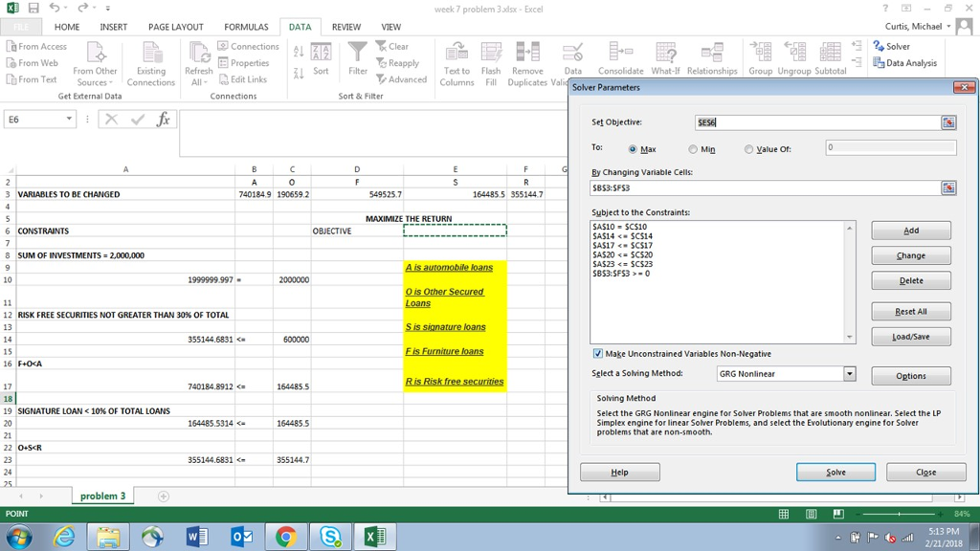Open the FILE tab
The height and width of the screenshot is (551, 980).
point(21,27)
